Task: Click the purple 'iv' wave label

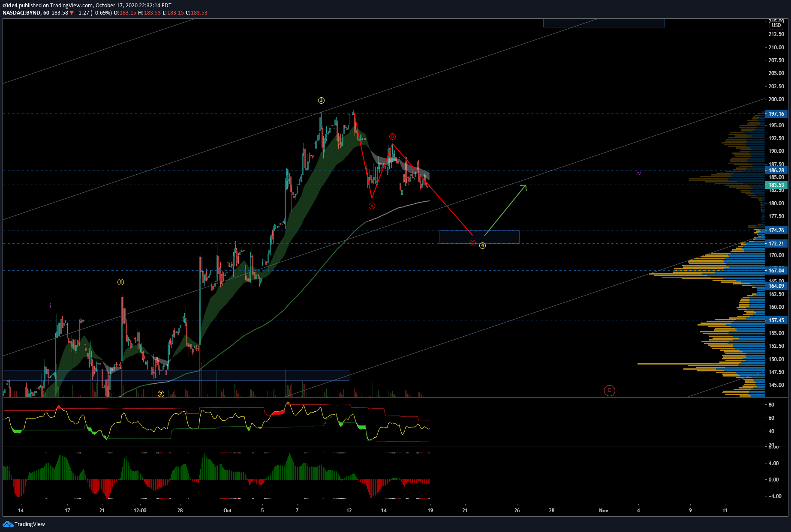Action: click(x=638, y=173)
